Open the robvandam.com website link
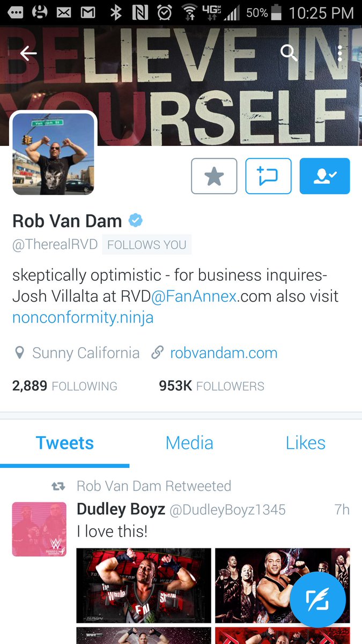This screenshot has width=362, height=644. tap(224, 353)
